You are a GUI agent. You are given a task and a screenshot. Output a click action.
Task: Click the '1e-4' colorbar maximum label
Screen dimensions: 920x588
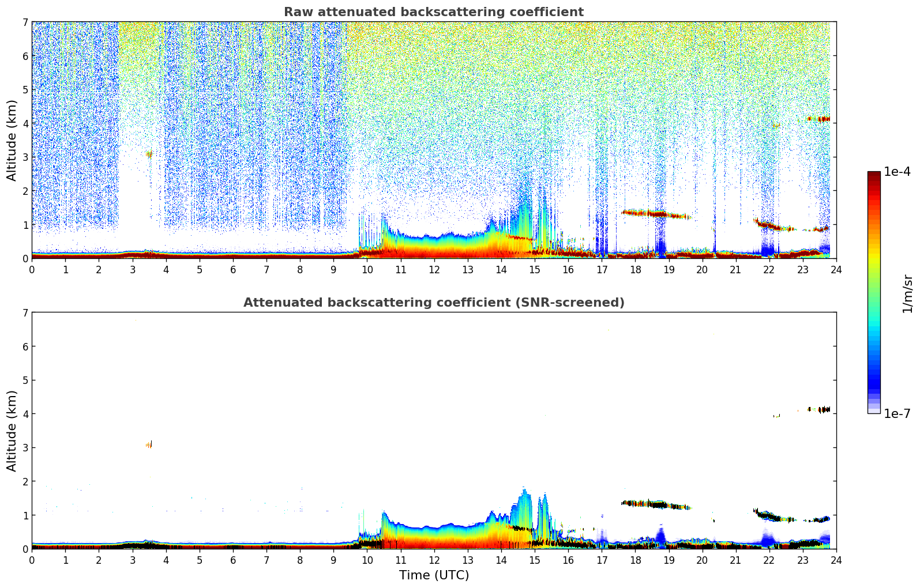[x=898, y=172]
